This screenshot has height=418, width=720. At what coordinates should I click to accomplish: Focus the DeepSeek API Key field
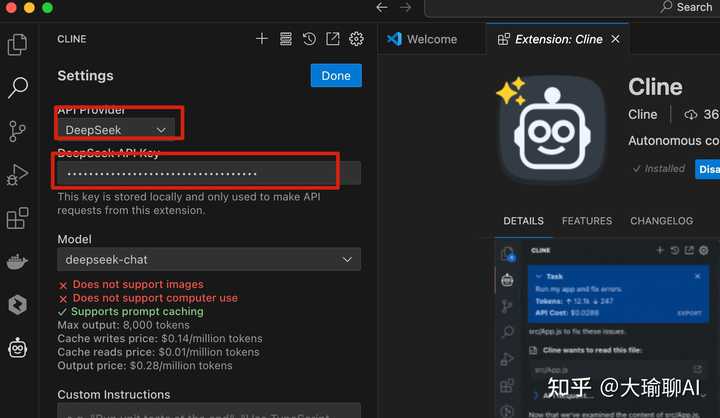(x=209, y=173)
